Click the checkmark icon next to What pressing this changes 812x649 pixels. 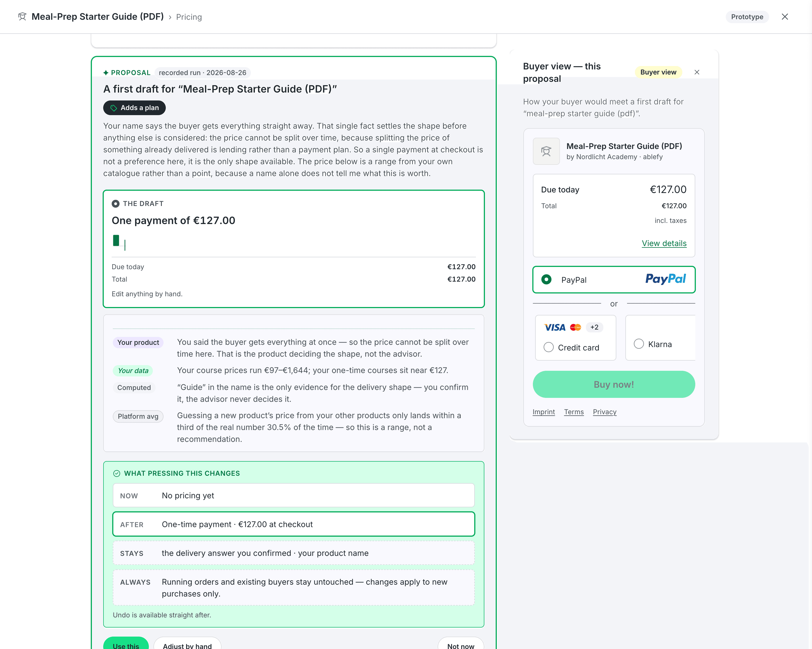click(x=117, y=473)
